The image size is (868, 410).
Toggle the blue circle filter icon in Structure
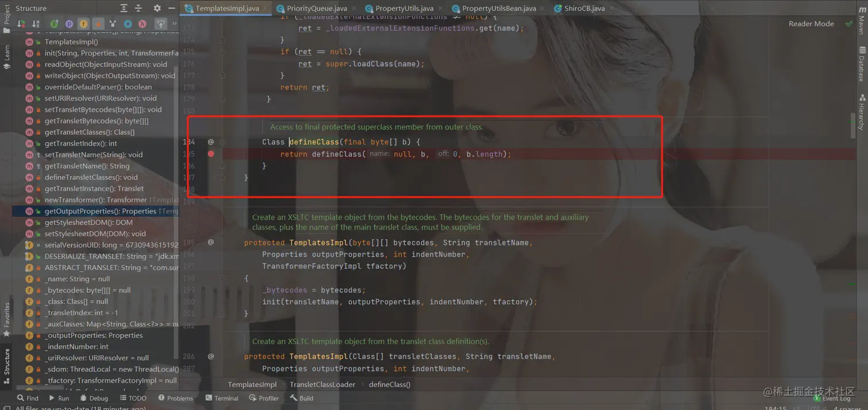click(127, 24)
